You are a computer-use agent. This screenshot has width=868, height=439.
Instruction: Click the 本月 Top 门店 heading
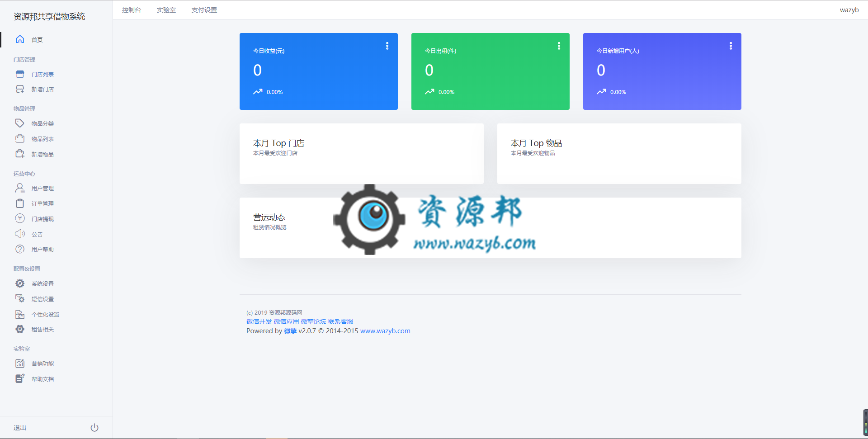[278, 143]
